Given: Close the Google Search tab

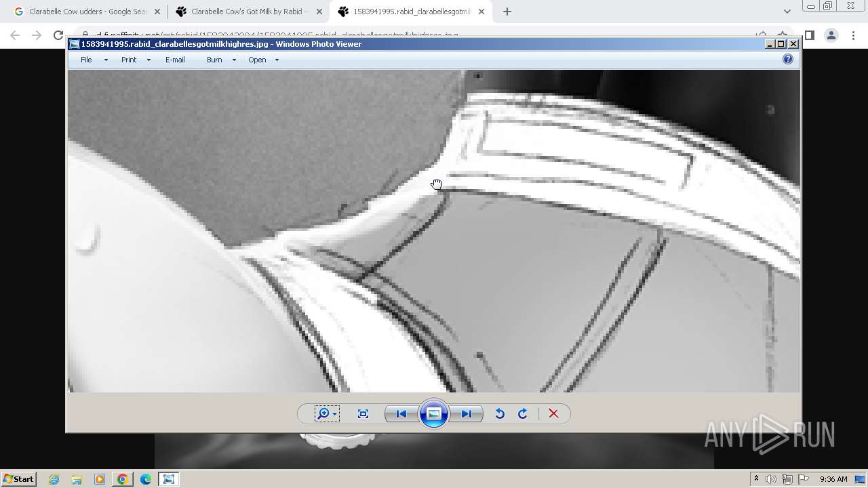Looking at the screenshot, I should [157, 12].
